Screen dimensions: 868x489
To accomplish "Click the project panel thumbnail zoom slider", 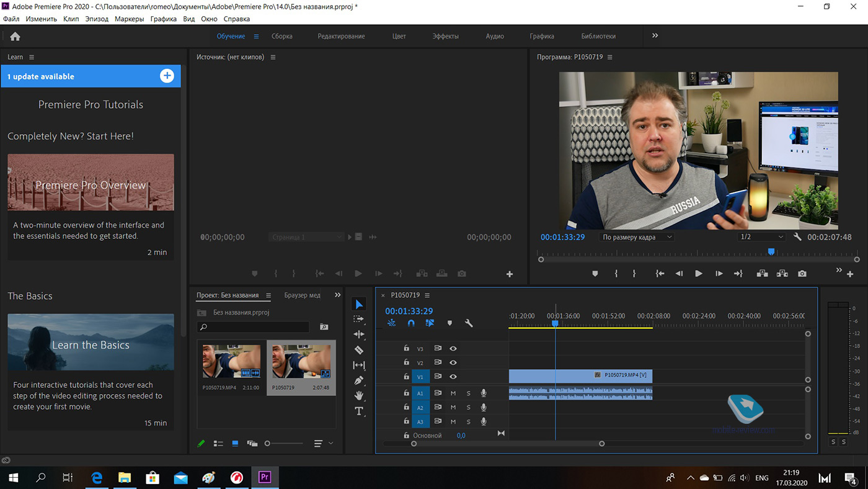I will [x=268, y=444].
